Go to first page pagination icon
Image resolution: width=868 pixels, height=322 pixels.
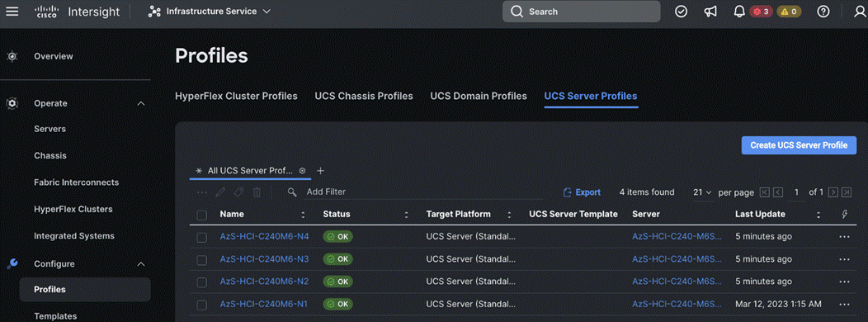click(765, 192)
